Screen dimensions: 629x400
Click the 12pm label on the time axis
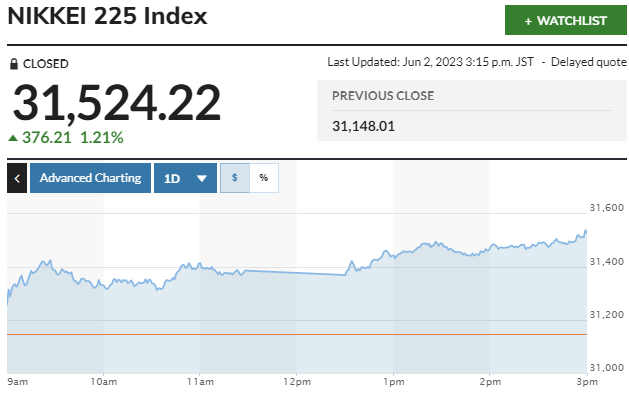(x=297, y=381)
